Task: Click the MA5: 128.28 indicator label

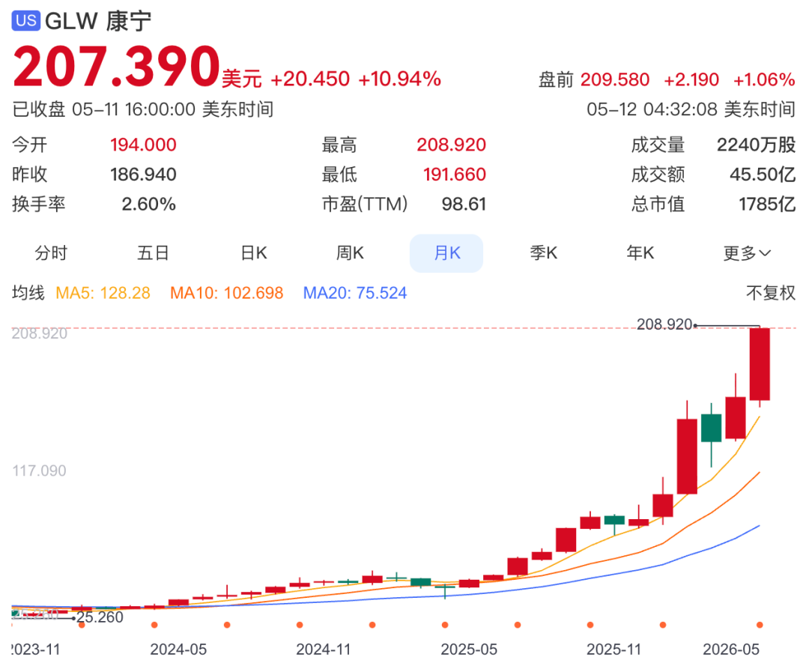Action: (x=103, y=293)
